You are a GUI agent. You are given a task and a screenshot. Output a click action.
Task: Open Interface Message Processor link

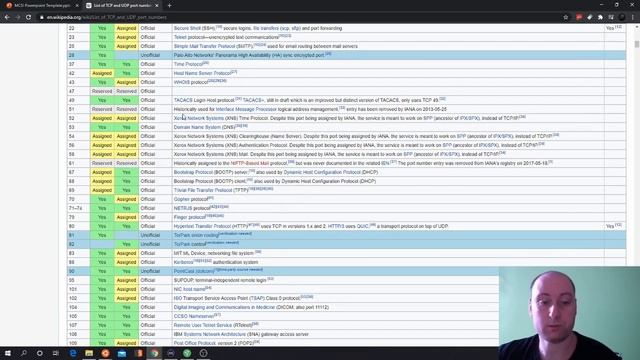click(x=246, y=109)
